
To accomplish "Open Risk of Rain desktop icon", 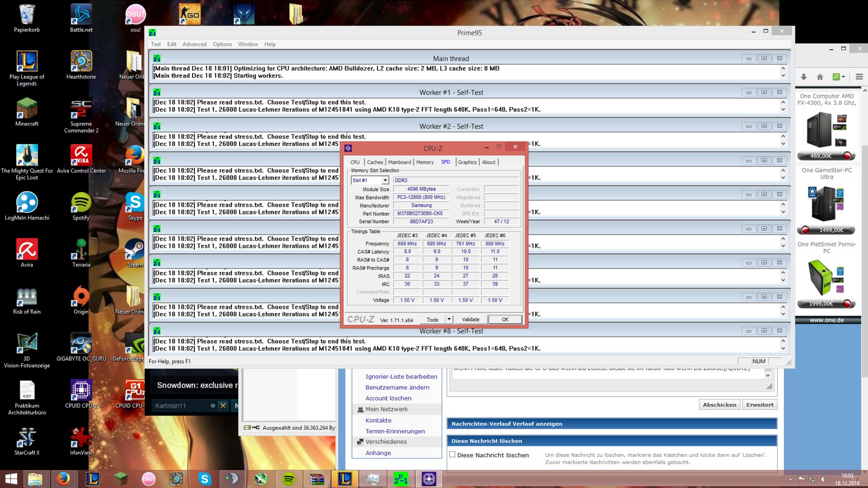I will click(x=27, y=300).
